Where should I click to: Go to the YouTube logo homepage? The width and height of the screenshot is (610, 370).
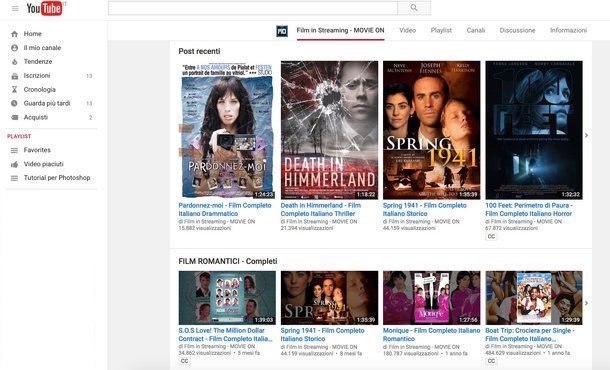coord(44,8)
